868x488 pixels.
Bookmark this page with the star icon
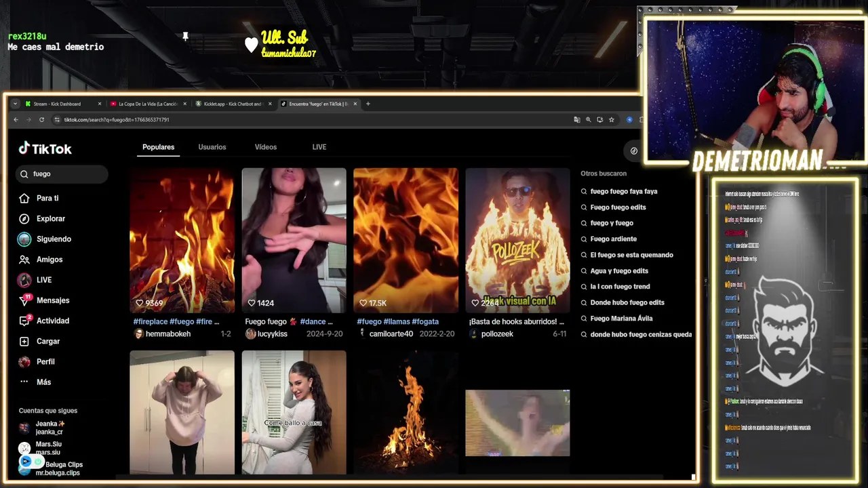click(x=611, y=119)
